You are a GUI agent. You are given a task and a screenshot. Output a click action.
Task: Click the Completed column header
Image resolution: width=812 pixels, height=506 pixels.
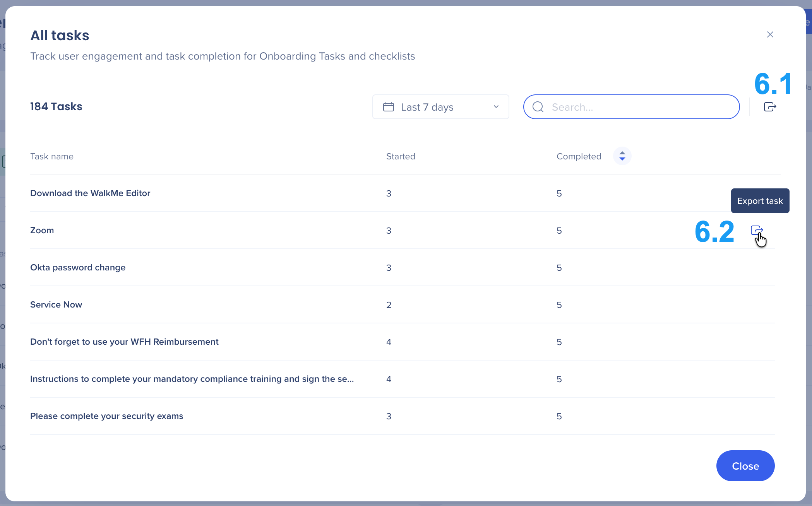[x=579, y=156]
